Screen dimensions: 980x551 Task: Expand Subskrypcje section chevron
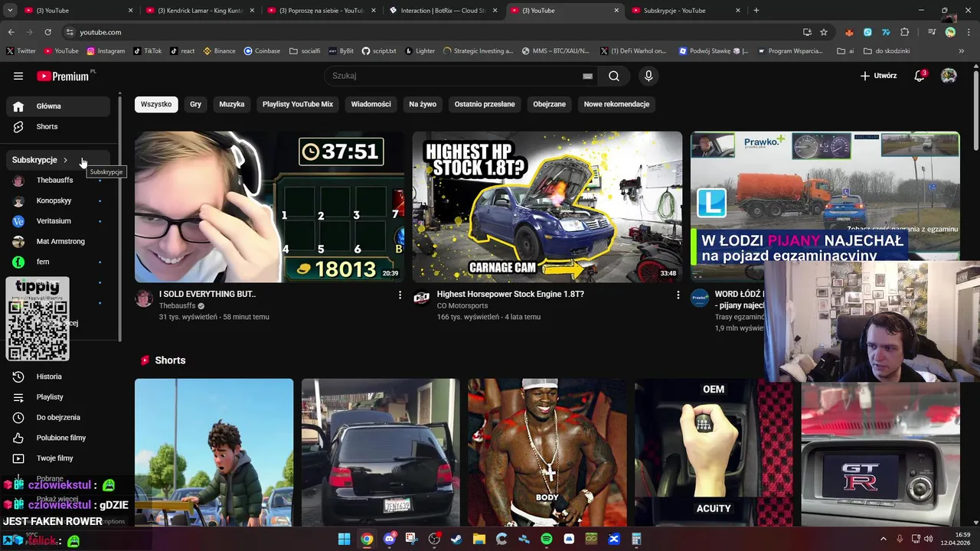click(x=66, y=160)
